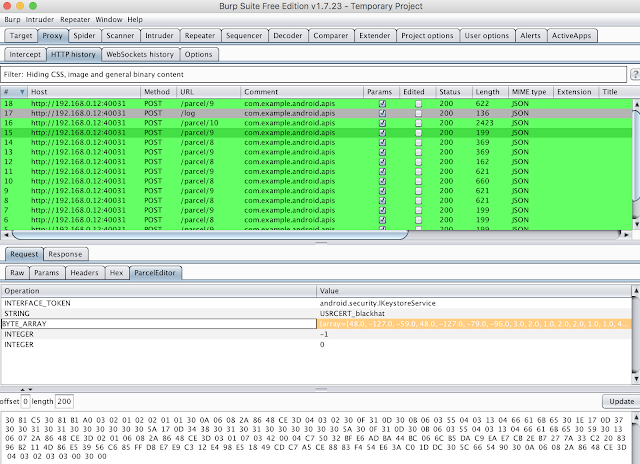Switch to the Intercept sub-tab
640x464 pixels.
[x=25, y=54]
